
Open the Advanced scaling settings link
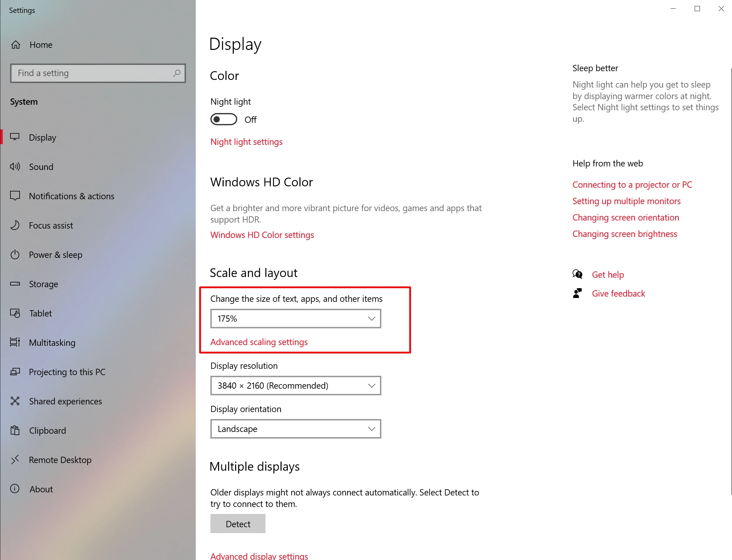259,342
